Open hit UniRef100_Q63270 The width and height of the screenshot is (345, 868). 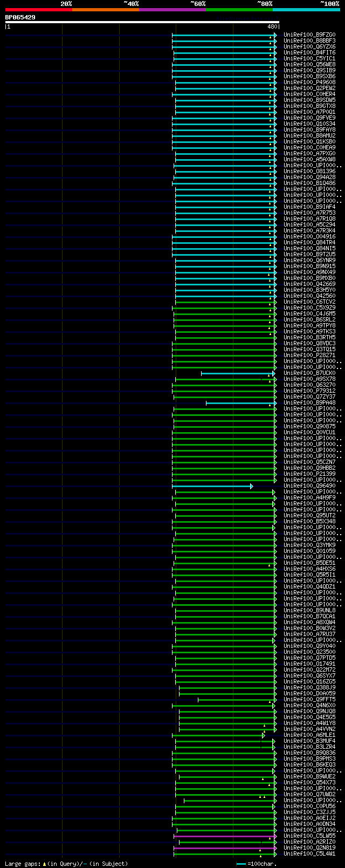[309, 385]
